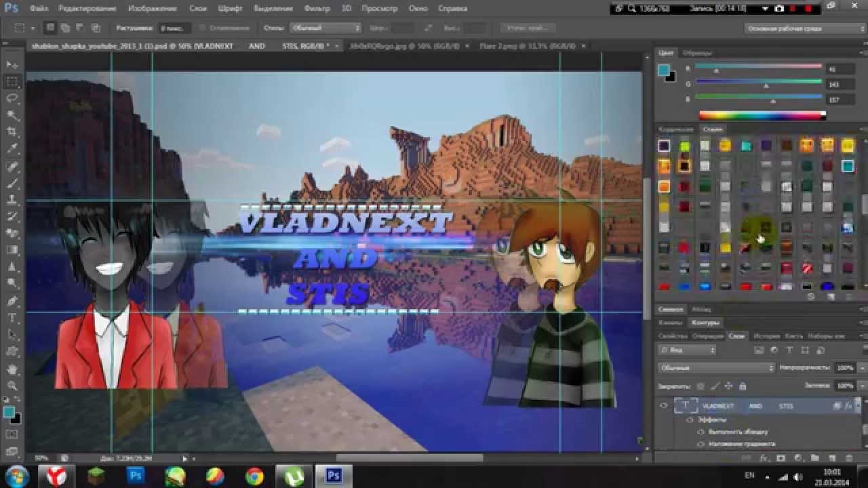Select the Clone Stamp tool
Image resolution: width=868 pixels, height=488 pixels.
[12, 200]
